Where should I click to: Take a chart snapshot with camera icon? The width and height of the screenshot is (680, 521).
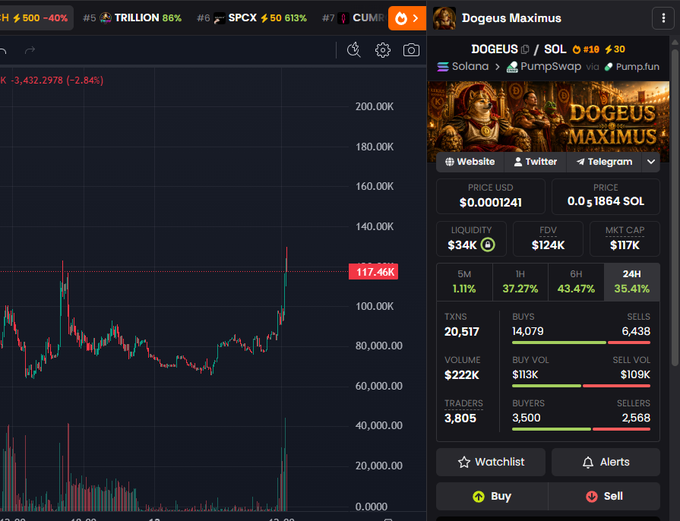pyautogui.click(x=411, y=50)
